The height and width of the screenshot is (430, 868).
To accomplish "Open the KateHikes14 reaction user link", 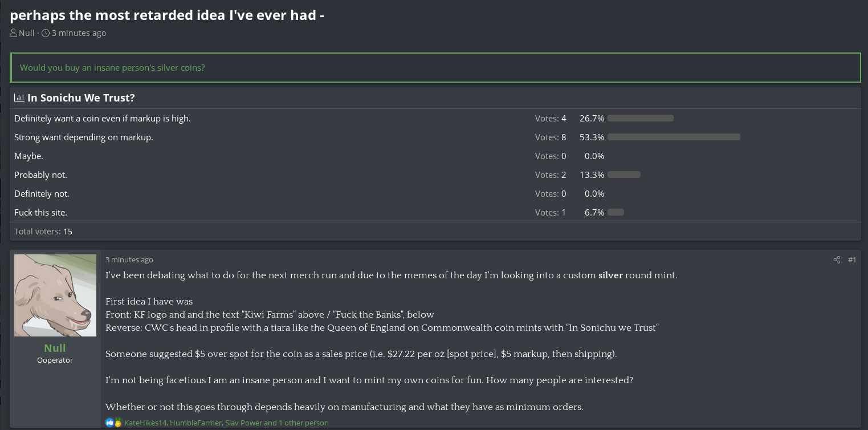I will pos(145,423).
